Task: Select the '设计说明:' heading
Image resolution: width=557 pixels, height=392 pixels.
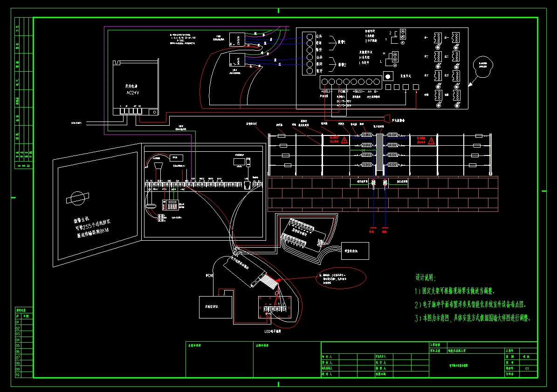Action: click(426, 277)
